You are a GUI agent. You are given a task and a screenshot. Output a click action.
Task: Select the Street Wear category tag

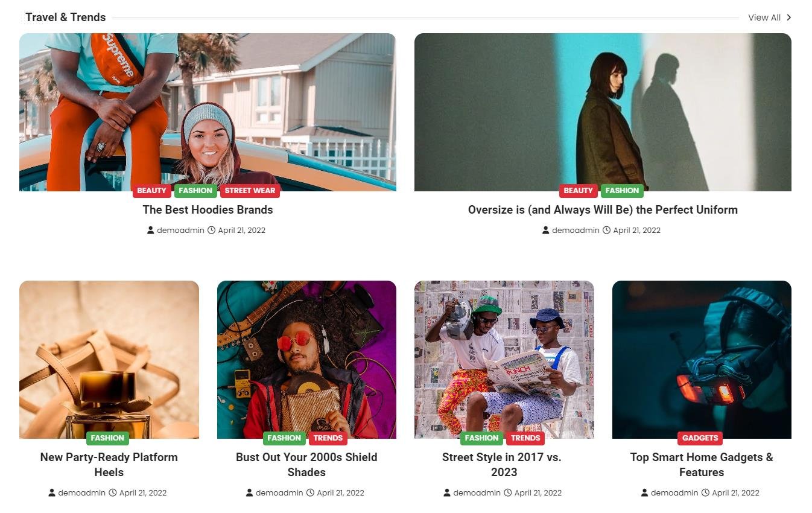click(250, 191)
